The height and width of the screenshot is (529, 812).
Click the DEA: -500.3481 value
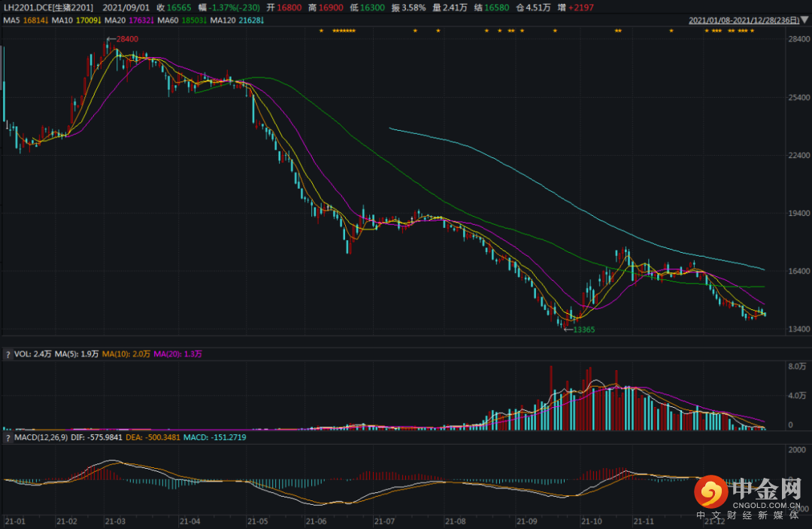tap(153, 438)
